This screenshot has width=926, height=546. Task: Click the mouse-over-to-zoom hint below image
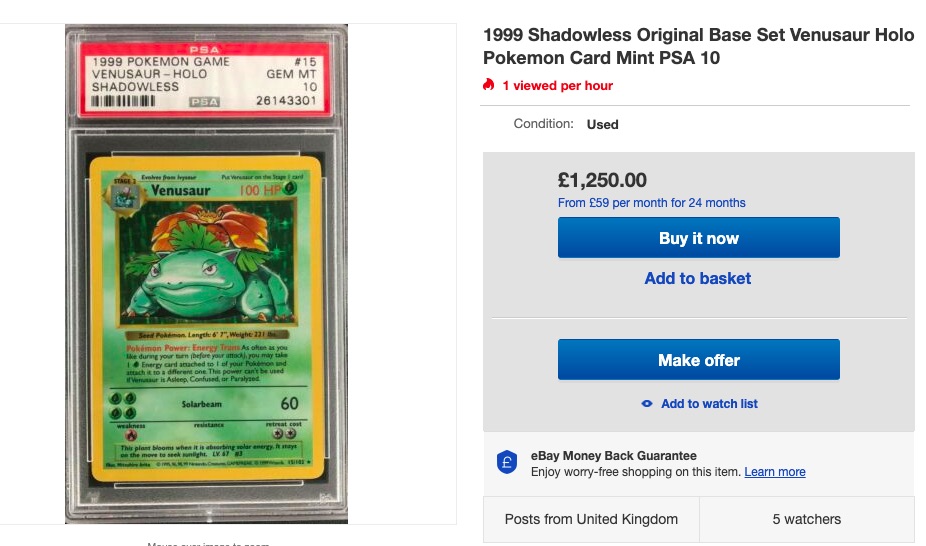[x=206, y=543]
